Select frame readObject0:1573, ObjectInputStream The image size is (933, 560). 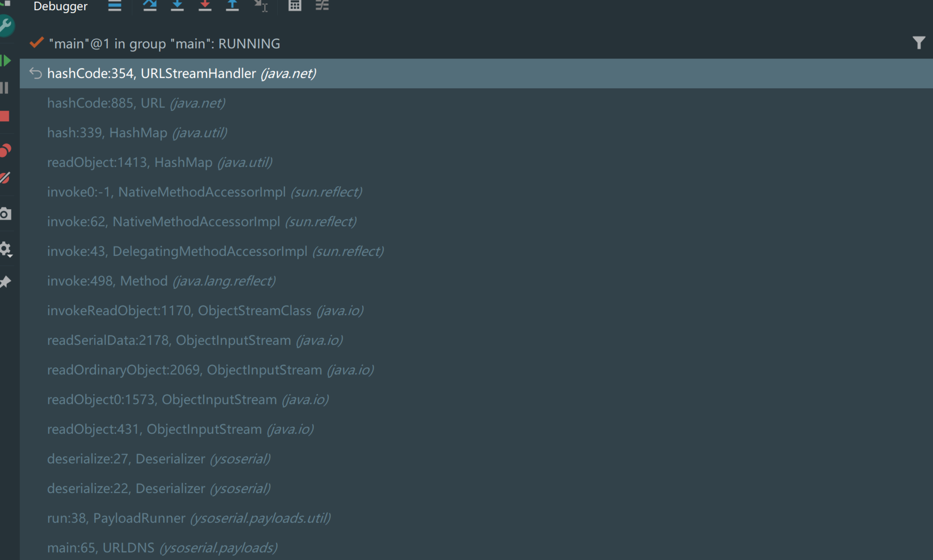(x=476, y=399)
